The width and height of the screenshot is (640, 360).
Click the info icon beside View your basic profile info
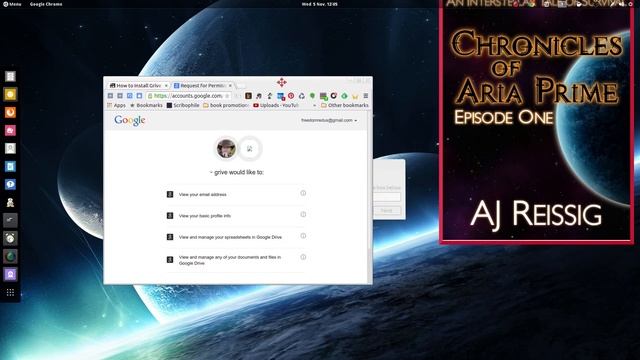tap(303, 214)
